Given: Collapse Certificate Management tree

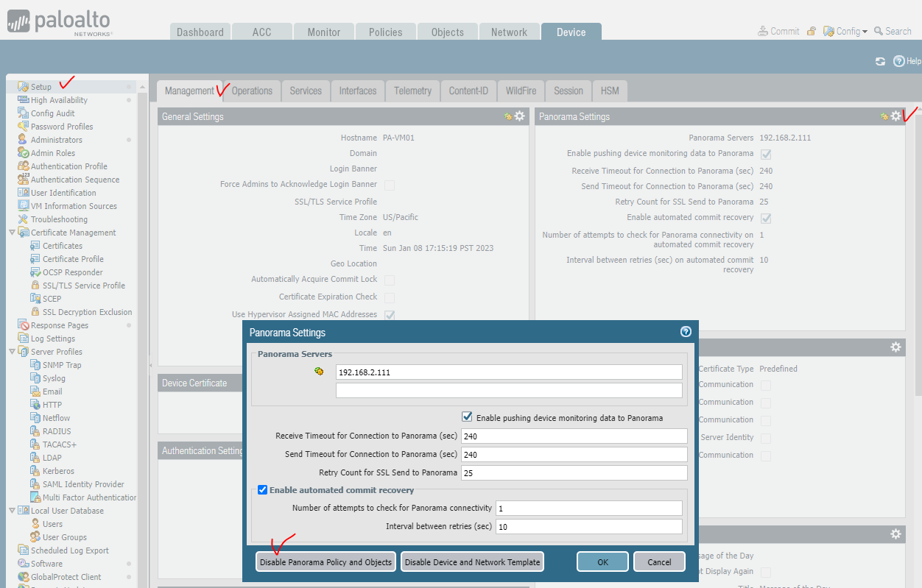Looking at the screenshot, I should point(12,233).
